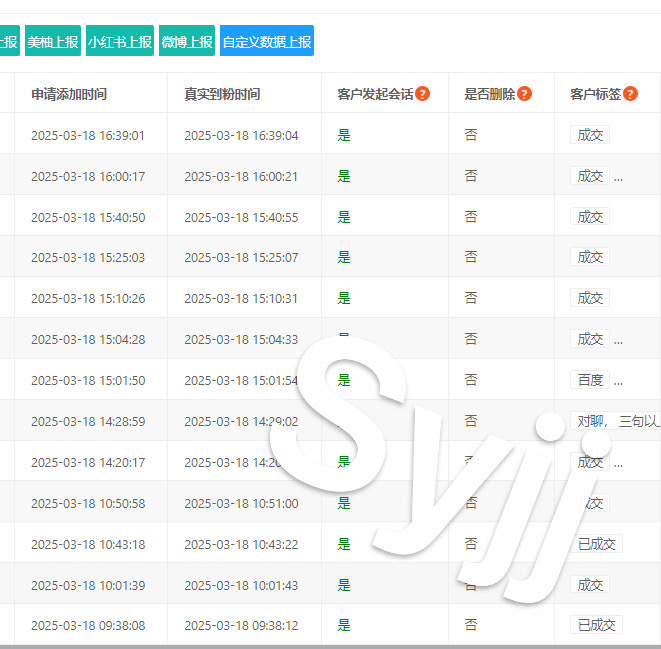
Task: Select the 申请添加时间 column header
Action: (69, 94)
